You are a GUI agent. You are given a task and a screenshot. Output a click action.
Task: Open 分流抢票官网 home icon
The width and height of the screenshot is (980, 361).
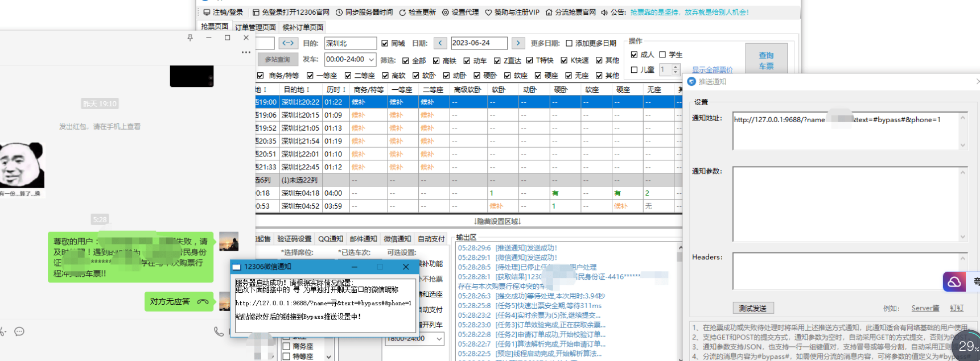[x=549, y=13]
